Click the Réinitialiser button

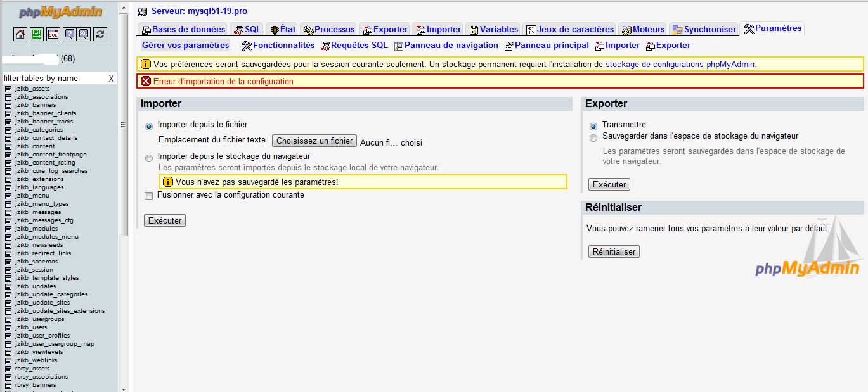point(613,251)
